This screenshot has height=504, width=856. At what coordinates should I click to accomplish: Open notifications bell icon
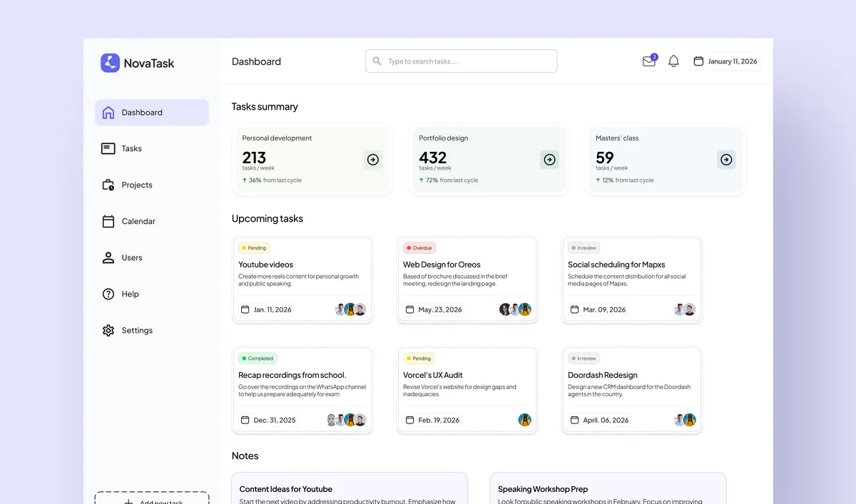[x=673, y=61]
